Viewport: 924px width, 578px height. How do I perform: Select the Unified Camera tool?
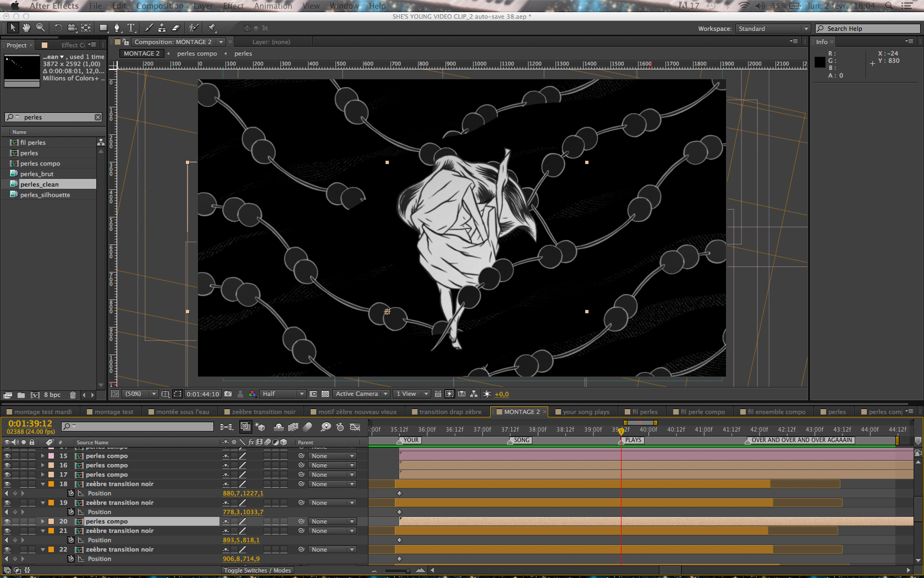click(x=72, y=28)
